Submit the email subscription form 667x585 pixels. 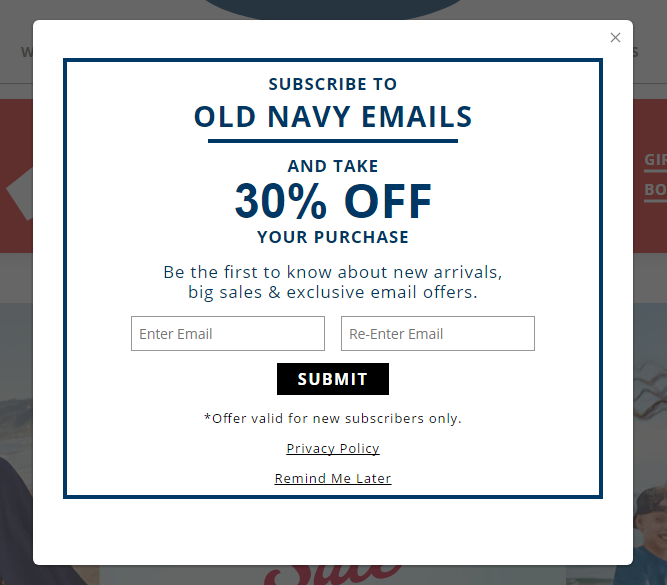333,379
